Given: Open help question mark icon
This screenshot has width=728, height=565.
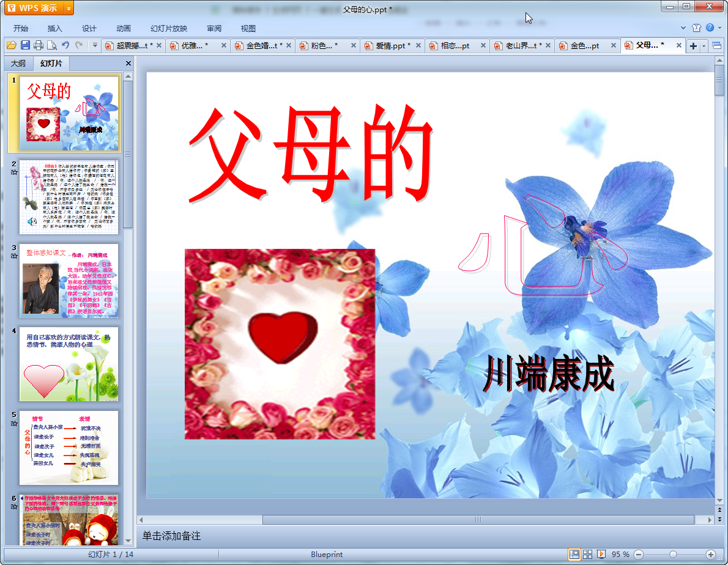Looking at the screenshot, I should [x=710, y=28].
